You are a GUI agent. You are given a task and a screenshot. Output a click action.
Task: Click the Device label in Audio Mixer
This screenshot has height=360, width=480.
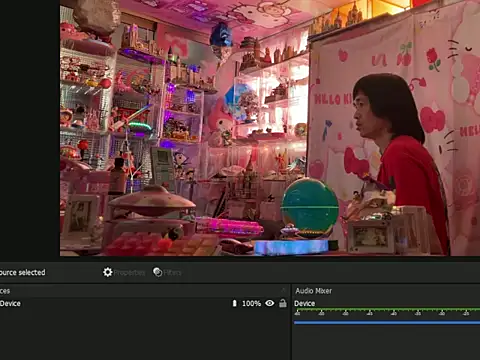[304, 303]
